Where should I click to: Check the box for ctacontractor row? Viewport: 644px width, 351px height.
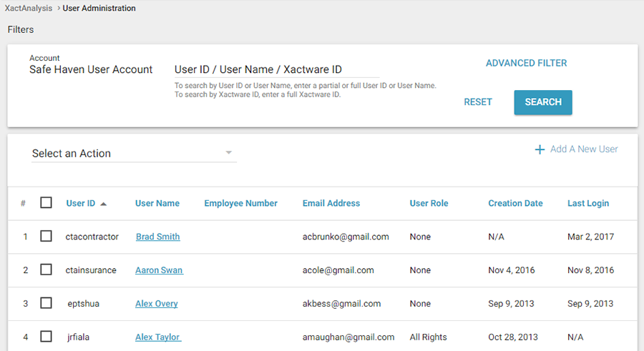pyautogui.click(x=47, y=237)
